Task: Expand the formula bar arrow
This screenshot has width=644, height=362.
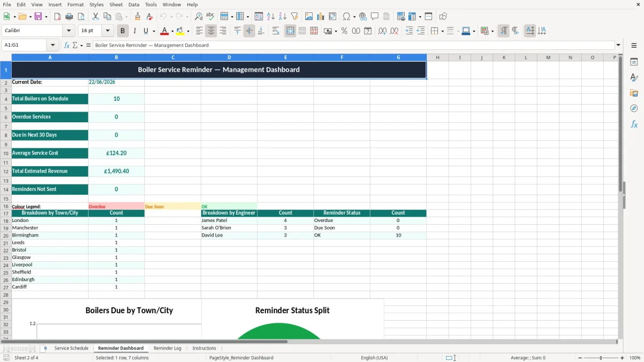Action: [618, 45]
